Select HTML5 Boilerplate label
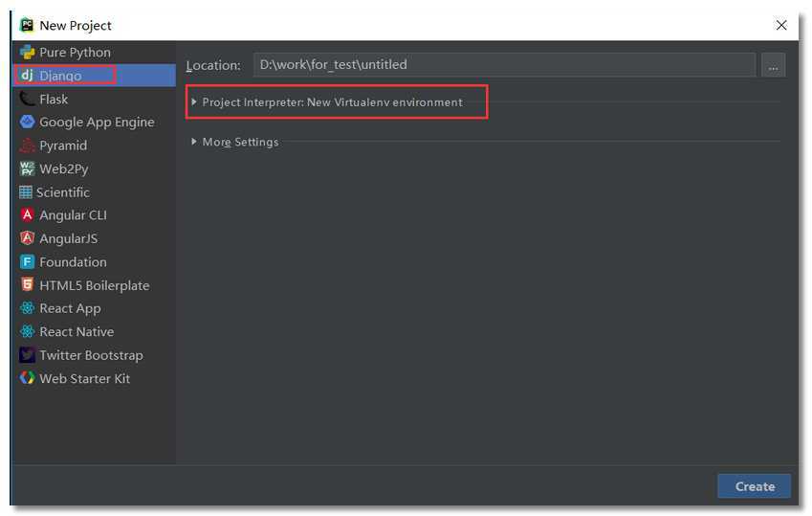Image resolution: width=812 pixels, height=516 pixels. click(x=95, y=285)
